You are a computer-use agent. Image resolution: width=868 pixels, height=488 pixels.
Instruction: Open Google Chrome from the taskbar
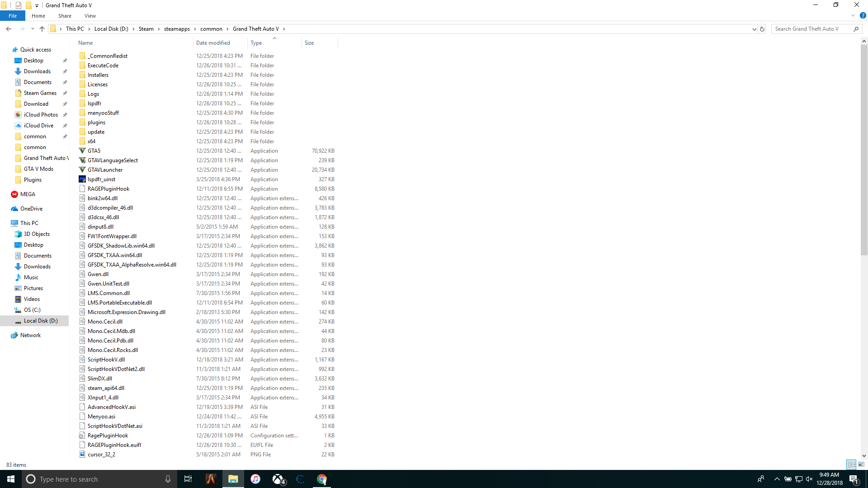322,479
